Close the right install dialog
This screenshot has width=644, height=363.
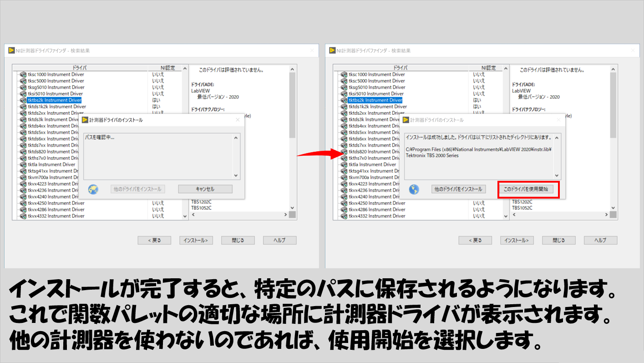click(558, 120)
